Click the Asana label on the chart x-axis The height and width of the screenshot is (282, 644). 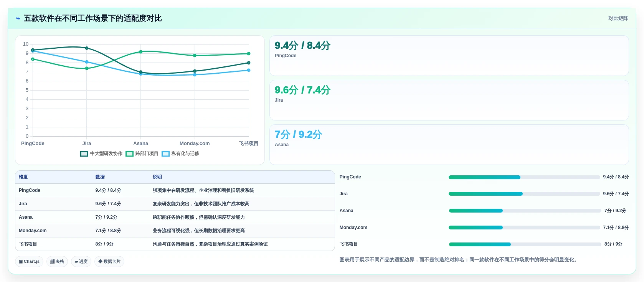click(141, 143)
